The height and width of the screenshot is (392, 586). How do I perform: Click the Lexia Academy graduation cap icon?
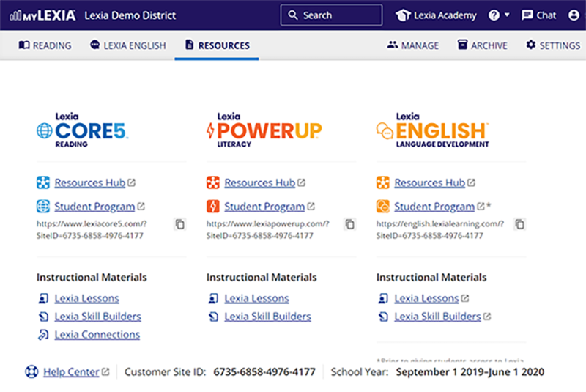pos(403,15)
